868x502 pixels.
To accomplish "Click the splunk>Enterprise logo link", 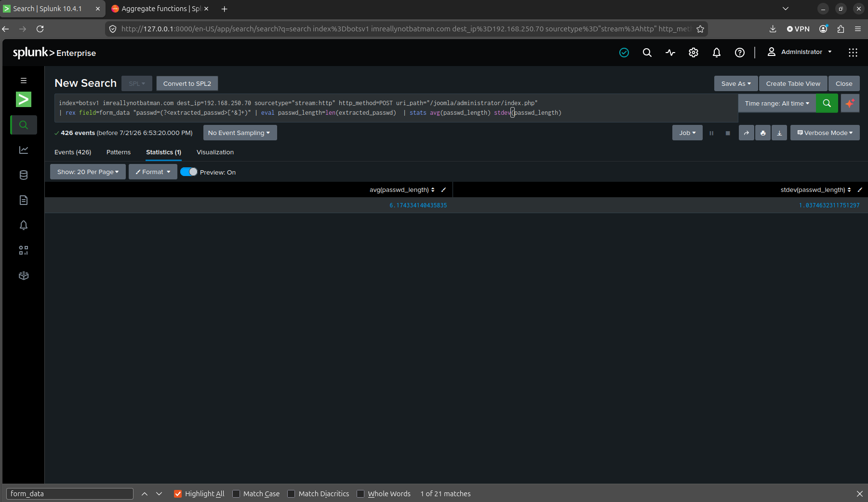I will tap(54, 53).
